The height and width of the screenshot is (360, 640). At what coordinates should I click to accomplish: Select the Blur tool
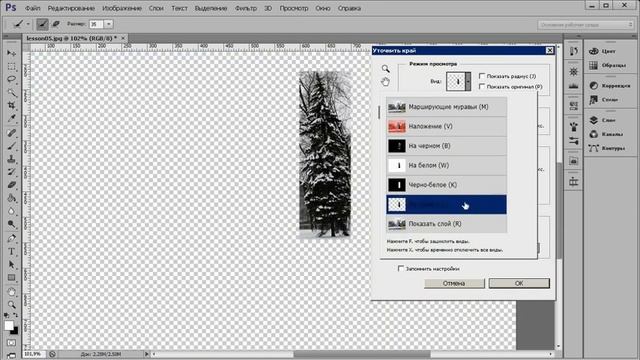11,211
